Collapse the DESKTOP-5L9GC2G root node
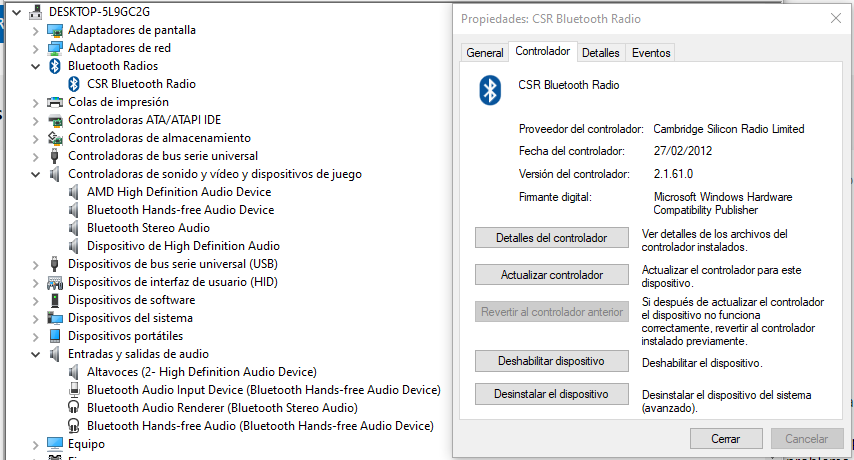Image resolution: width=854 pixels, height=460 pixels. (x=17, y=12)
